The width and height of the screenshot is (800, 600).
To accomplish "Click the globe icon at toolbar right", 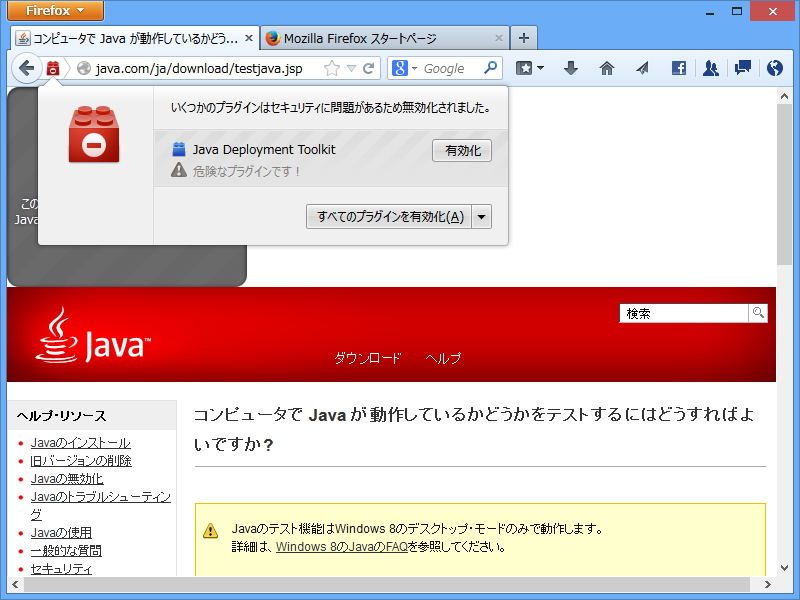I will [774, 68].
